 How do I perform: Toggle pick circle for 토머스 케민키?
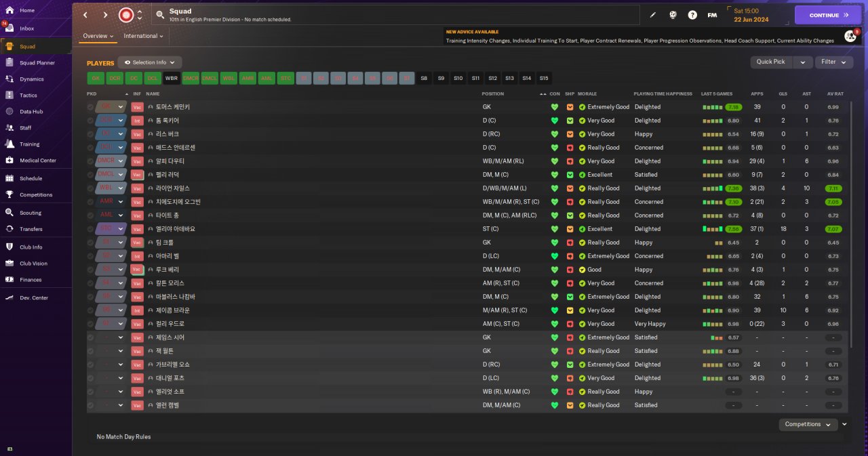pos(91,107)
